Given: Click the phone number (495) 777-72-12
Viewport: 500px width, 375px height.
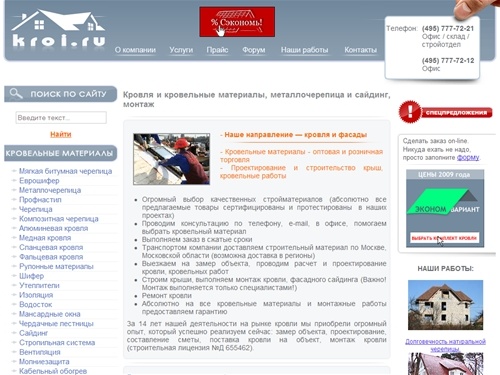Looking at the screenshot, I should (448, 61).
